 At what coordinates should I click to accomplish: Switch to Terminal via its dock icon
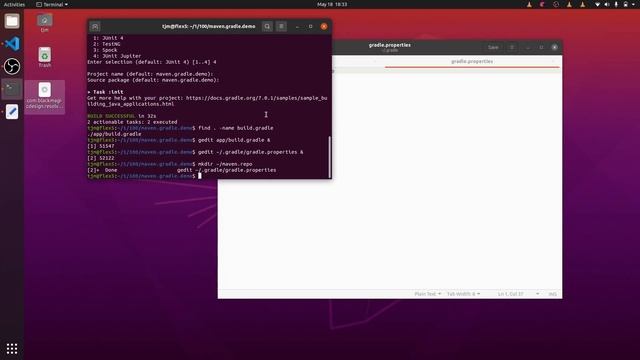coord(12,89)
